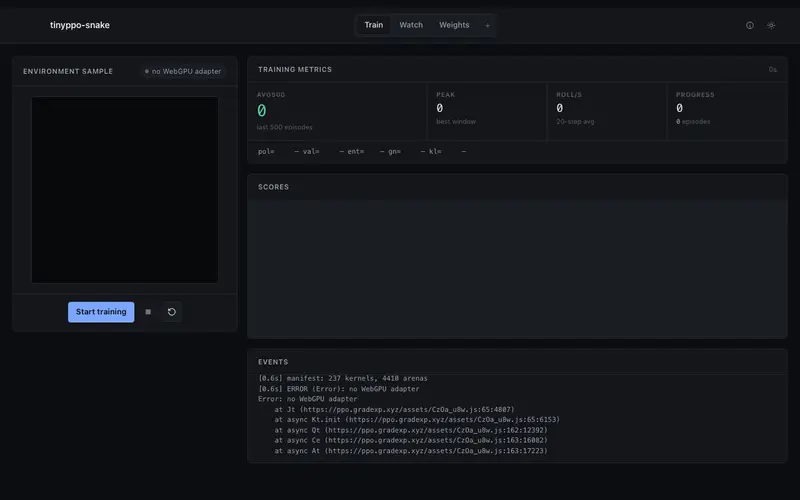The image size is (800, 500).
Task: Click the 'at Jt' stack trace line
Action: 394,409
